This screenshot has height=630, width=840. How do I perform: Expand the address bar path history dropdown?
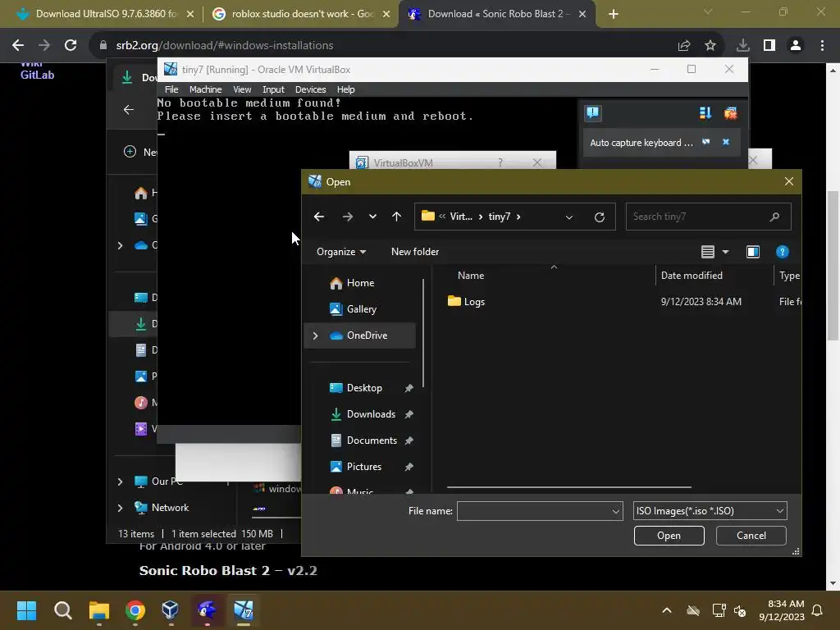coord(569,217)
